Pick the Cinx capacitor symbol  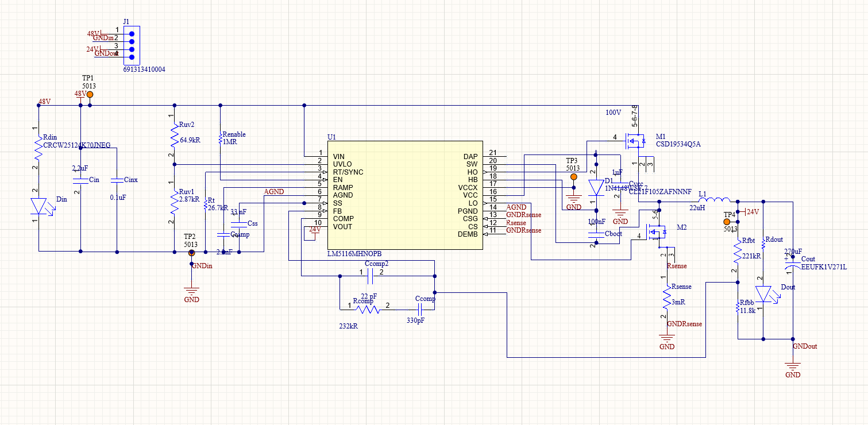117,179
